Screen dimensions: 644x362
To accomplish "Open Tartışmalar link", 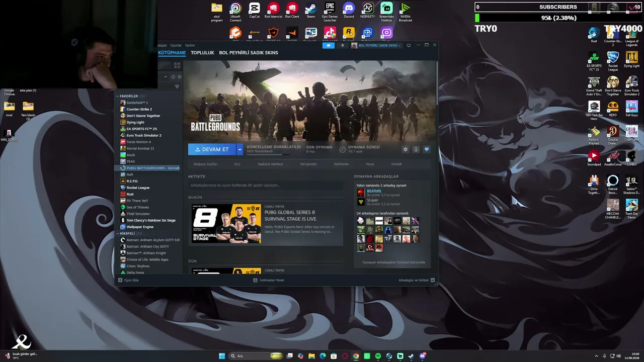I will pyautogui.click(x=308, y=164).
